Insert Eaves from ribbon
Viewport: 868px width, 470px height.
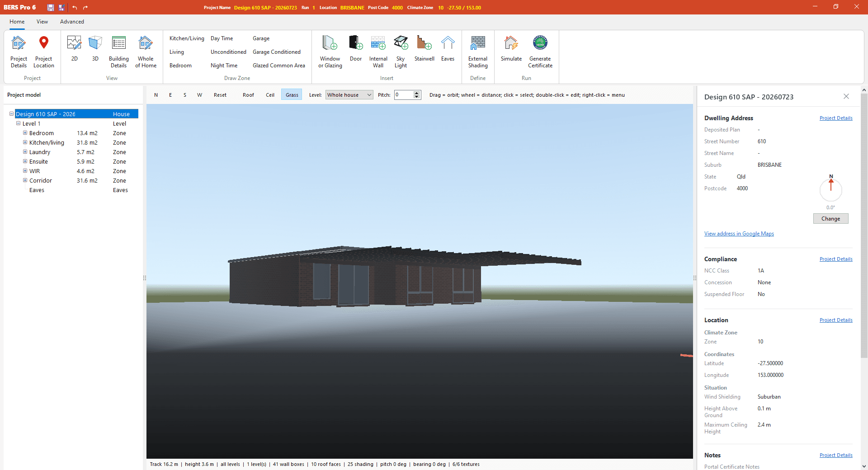tap(448, 48)
